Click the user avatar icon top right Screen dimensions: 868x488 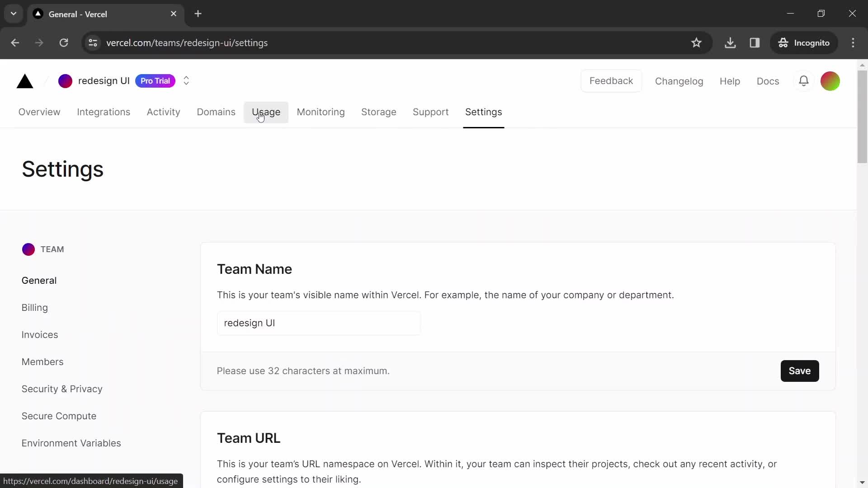[830, 81]
